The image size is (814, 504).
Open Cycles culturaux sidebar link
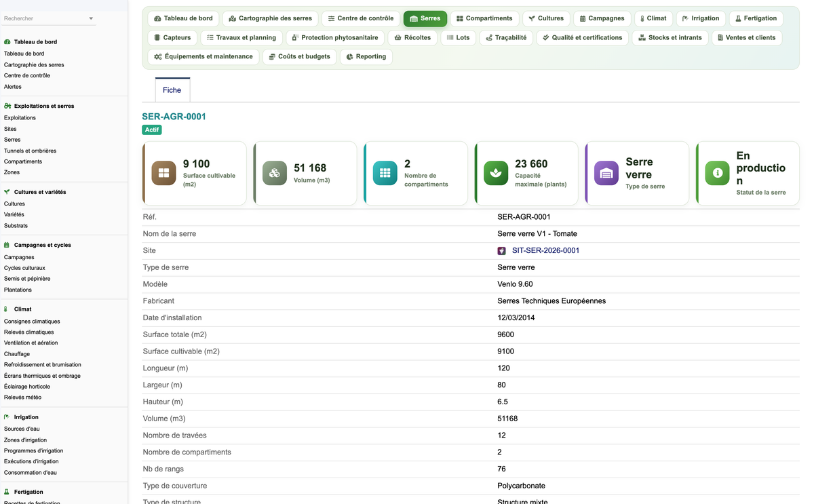(x=24, y=268)
